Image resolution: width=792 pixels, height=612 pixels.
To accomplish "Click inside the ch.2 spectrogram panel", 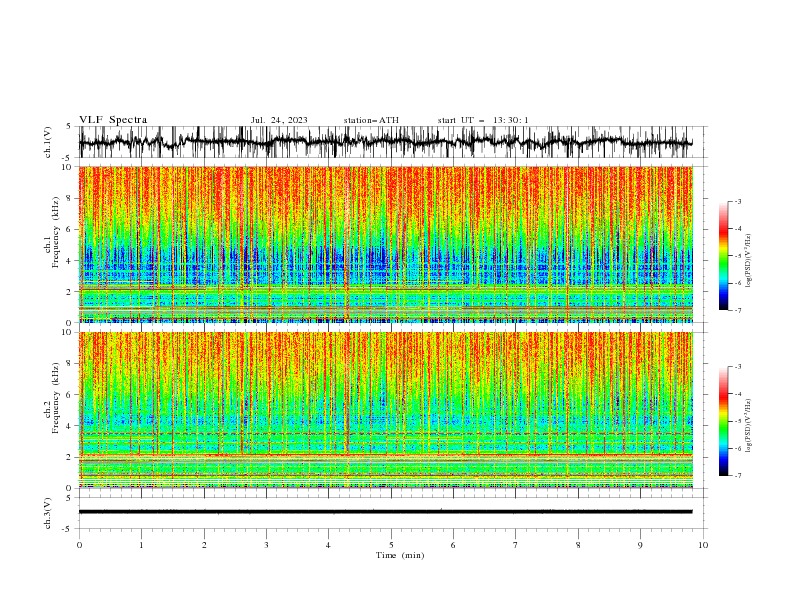I will [386, 410].
